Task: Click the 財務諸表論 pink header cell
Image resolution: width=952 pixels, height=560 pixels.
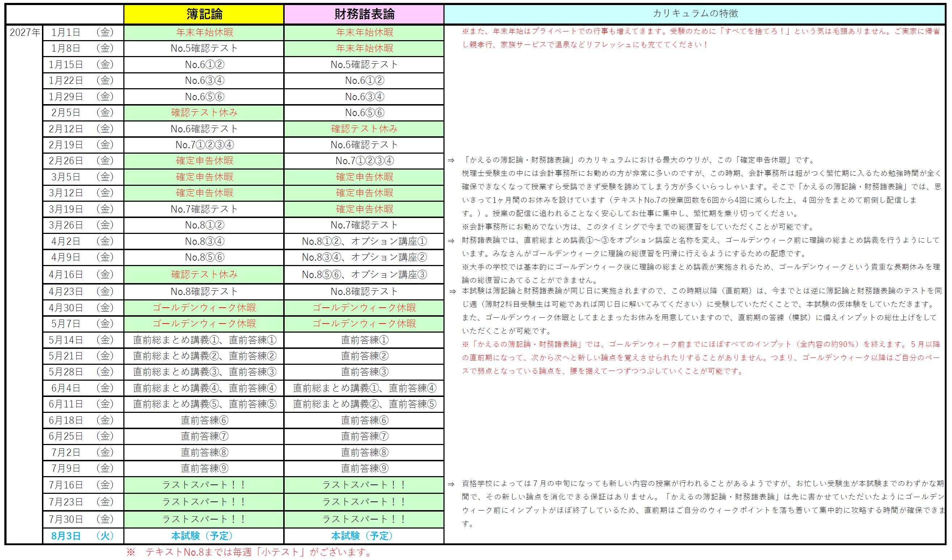Action: pos(364,14)
